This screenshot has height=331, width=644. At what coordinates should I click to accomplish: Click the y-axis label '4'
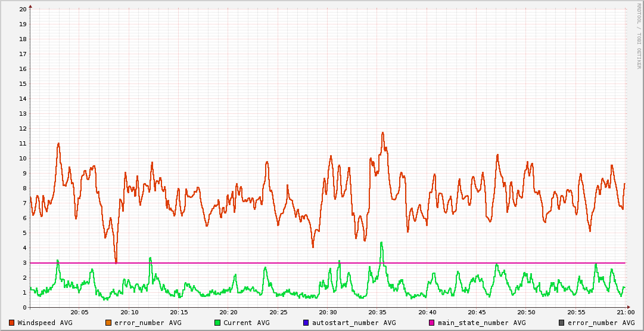click(25, 248)
